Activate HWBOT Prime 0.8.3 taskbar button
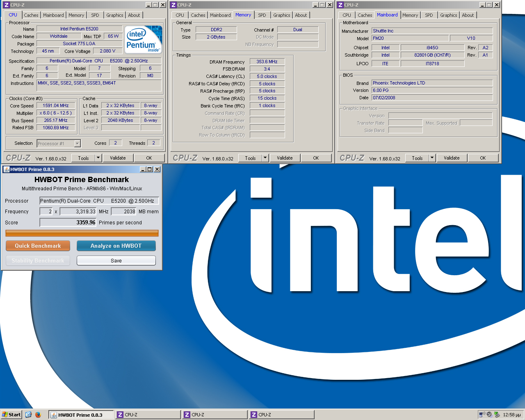Image resolution: width=525 pixels, height=420 pixels. tap(81, 415)
